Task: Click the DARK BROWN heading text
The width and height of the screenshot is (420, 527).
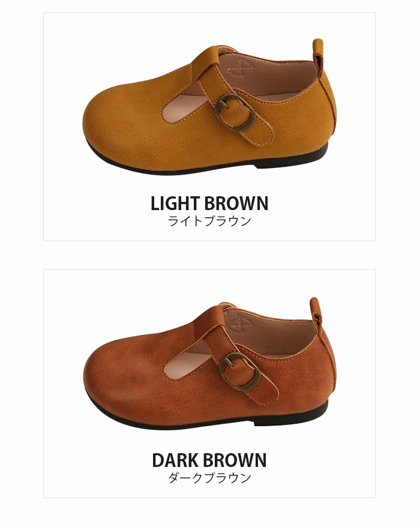Action: click(x=209, y=460)
